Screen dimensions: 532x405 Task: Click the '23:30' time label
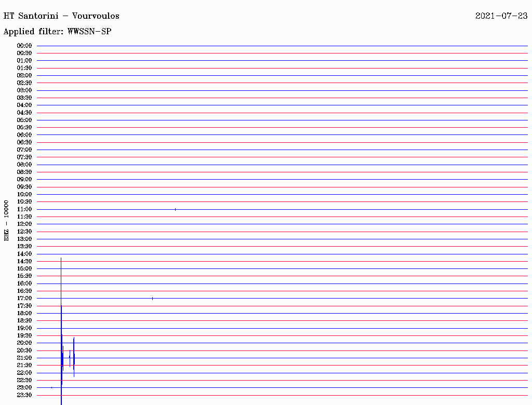click(24, 395)
